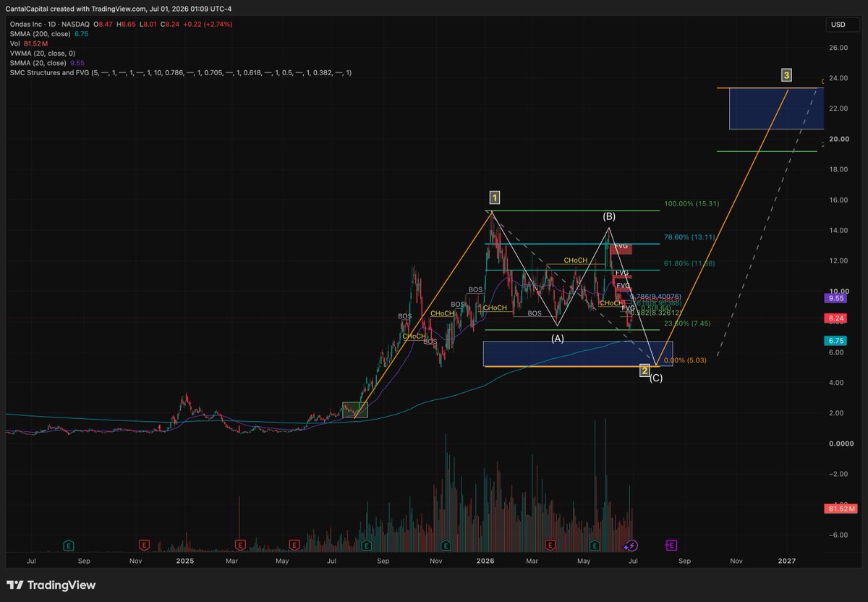
Task: Click the red earnings marker above Nov 2024
Action: coord(144,545)
